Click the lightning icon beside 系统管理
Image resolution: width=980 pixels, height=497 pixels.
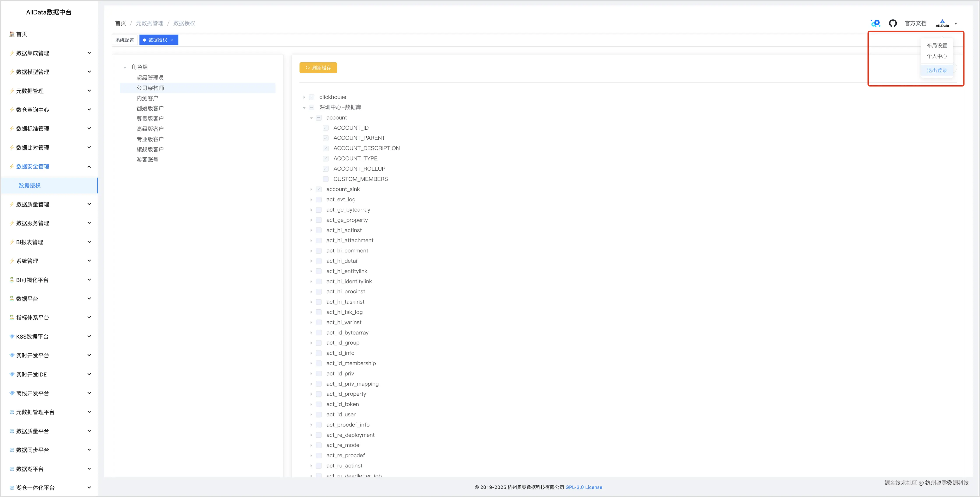coord(12,261)
